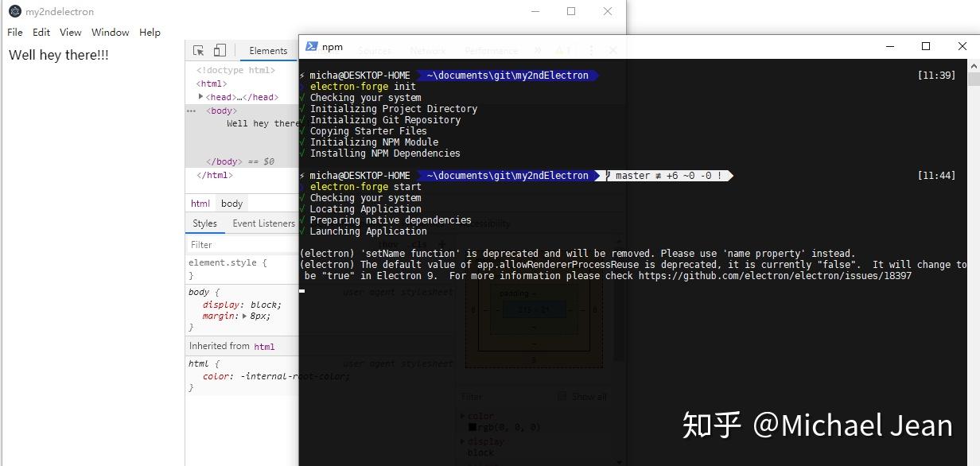Image resolution: width=980 pixels, height=466 pixels.
Task: Open the Event Listeners tab
Action: point(262,223)
